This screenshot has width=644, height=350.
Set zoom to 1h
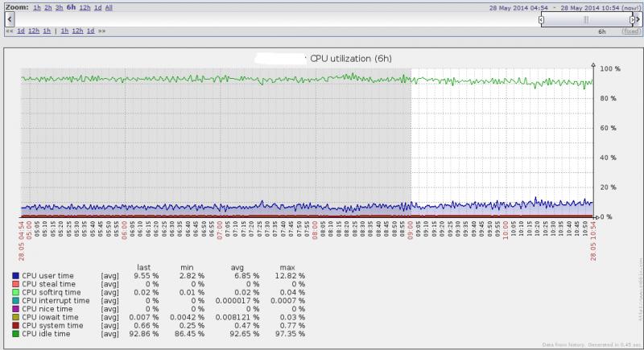point(37,7)
